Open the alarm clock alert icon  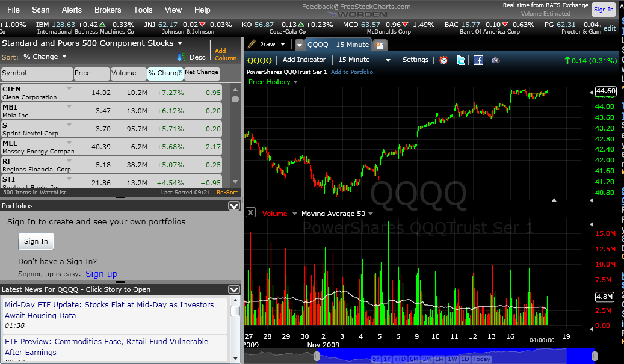[x=443, y=60]
